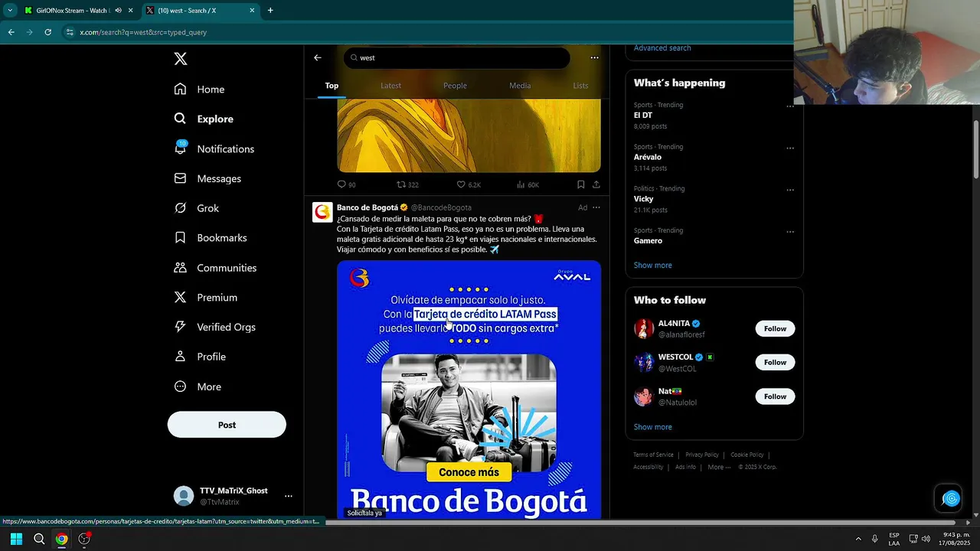Click Conoce más in the ad
Viewport: 980px width, 551px height.
pos(469,472)
